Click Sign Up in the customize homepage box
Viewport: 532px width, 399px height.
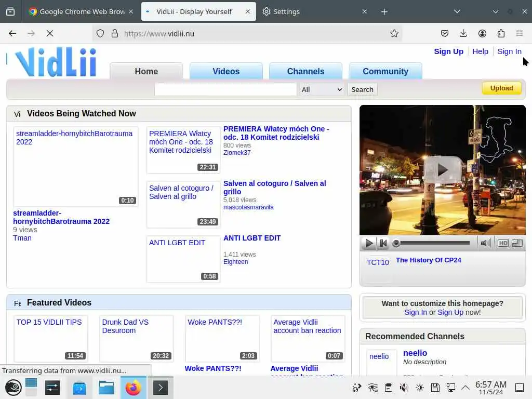[450, 312]
